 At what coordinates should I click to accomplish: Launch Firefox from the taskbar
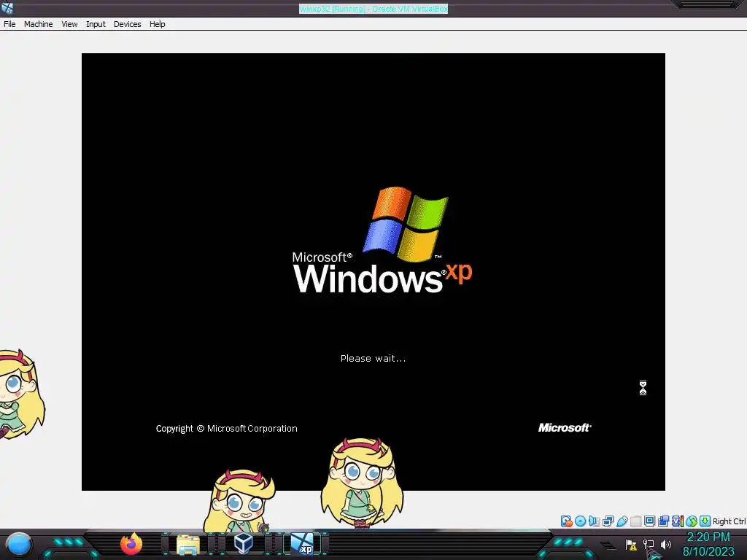tap(131, 544)
